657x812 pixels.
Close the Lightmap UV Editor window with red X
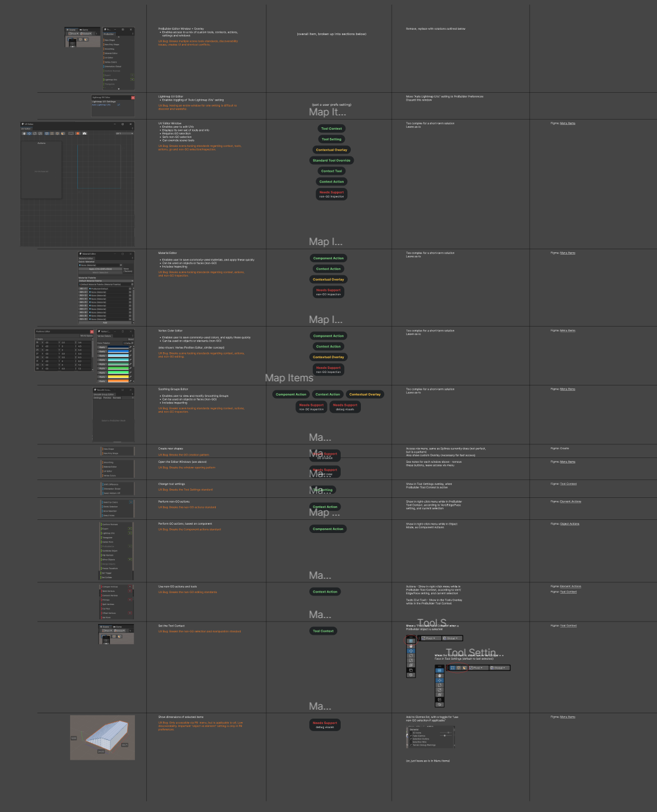pos(133,98)
